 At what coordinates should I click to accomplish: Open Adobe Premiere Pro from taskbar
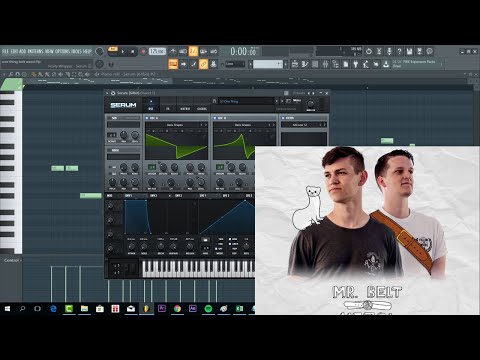tap(162, 309)
